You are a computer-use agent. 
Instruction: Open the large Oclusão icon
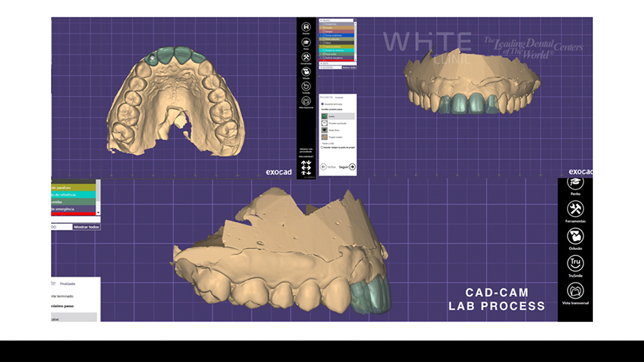tap(575, 236)
